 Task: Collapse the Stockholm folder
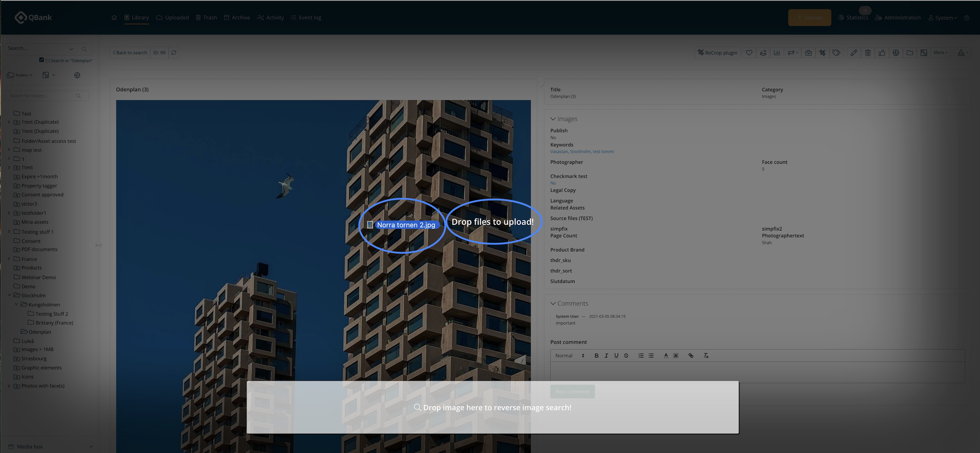(9, 295)
